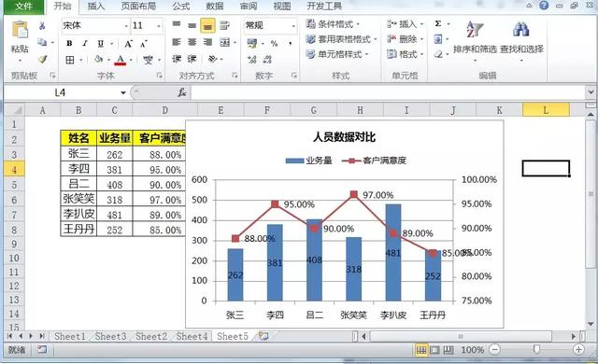Viewport: 598px width, 364px height.
Task: Toggle Underline formatting
Action: 100,44
